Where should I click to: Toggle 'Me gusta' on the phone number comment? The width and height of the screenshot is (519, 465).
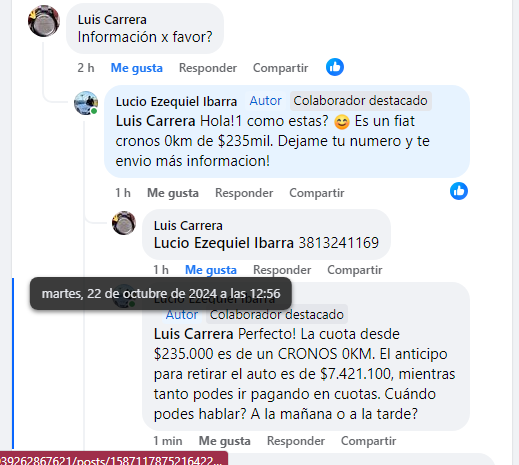[x=211, y=270]
